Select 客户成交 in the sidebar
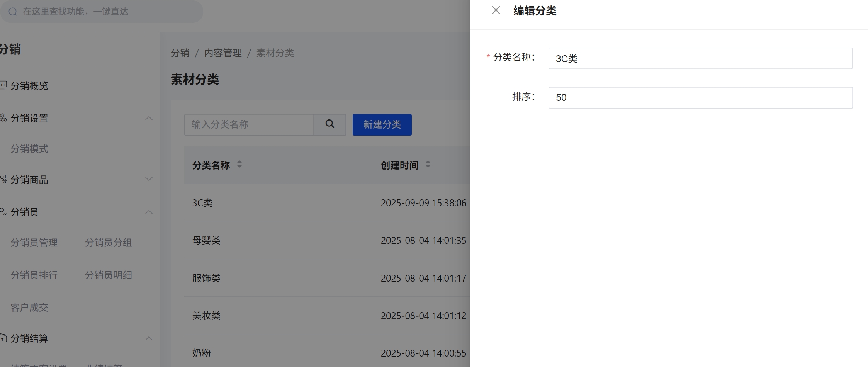Screen dimensions: 868x367 29,308
